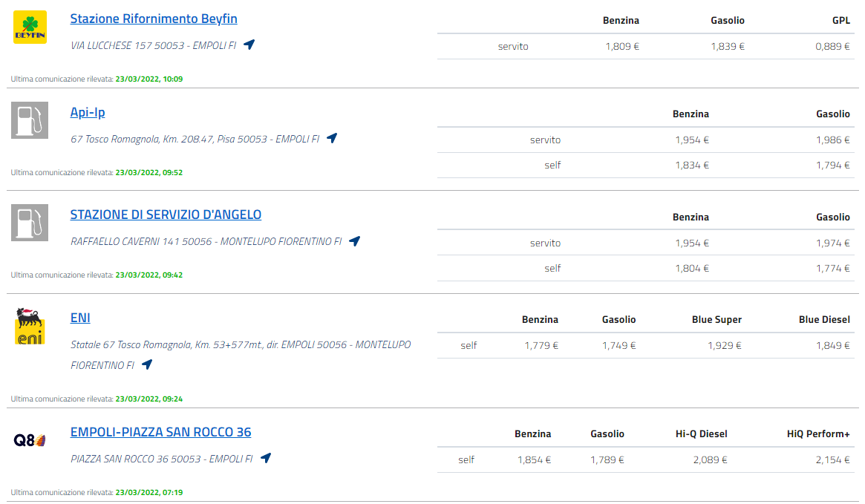Open the Api-Ip station link
The width and height of the screenshot is (865, 504).
[88, 112]
